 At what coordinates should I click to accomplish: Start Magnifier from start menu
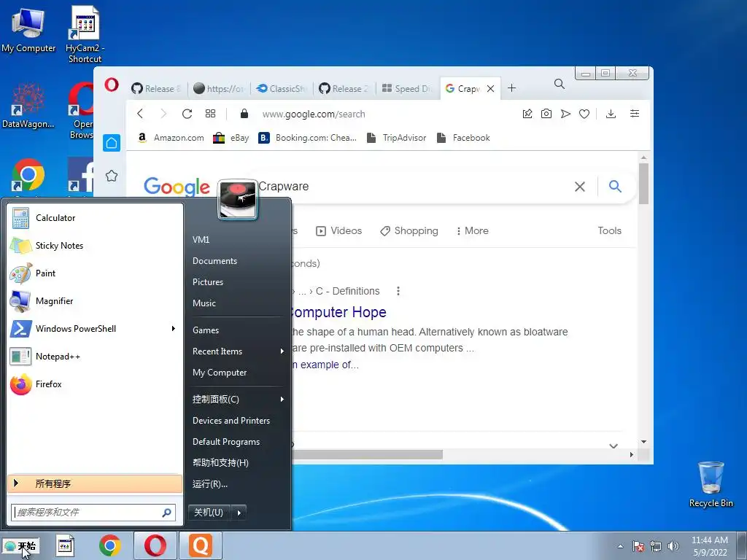(94, 301)
